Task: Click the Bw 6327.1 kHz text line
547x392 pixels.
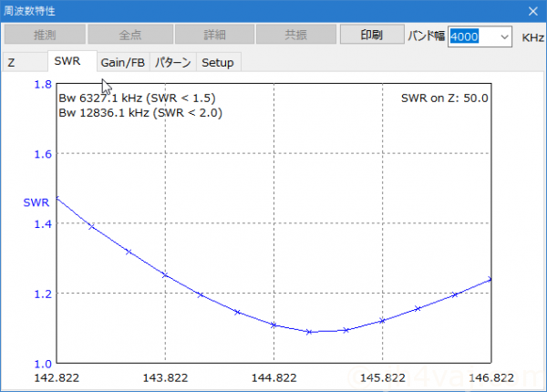Action: click(x=136, y=98)
